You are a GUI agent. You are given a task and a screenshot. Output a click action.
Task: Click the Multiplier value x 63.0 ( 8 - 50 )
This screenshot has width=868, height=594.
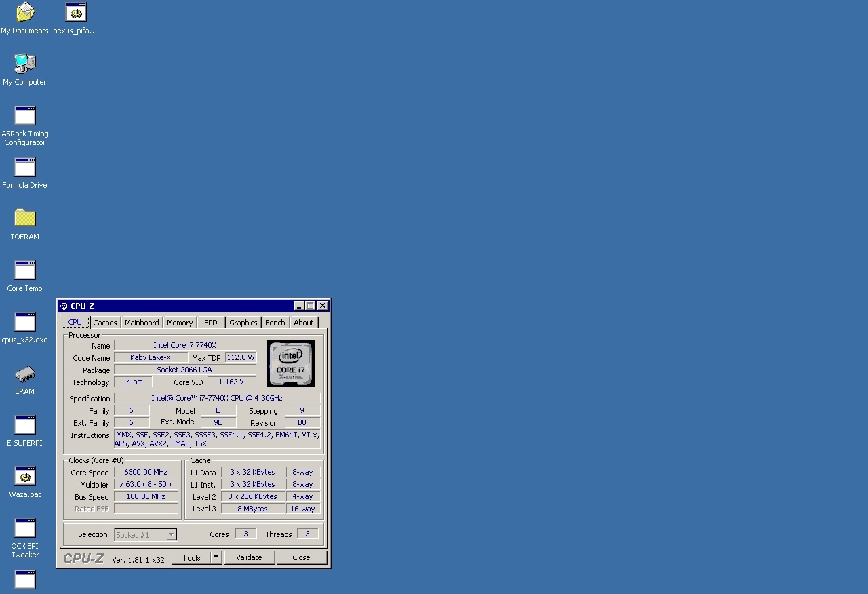pos(146,484)
